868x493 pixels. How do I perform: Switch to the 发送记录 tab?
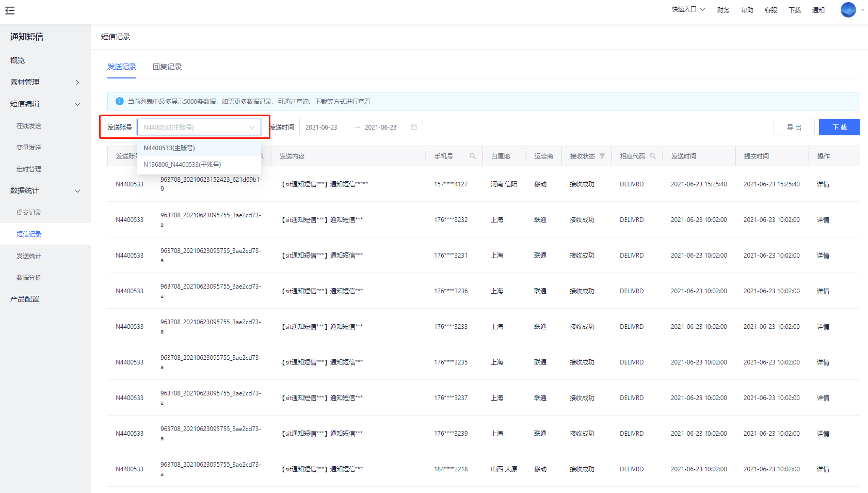click(x=122, y=67)
